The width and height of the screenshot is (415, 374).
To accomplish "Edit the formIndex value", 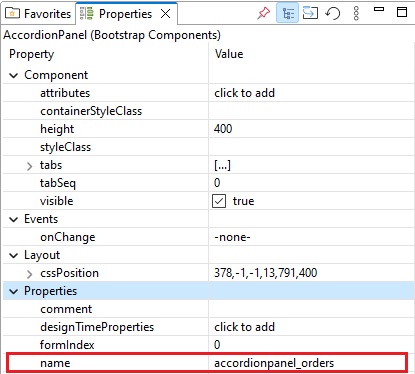I will click(x=312, y=345).
